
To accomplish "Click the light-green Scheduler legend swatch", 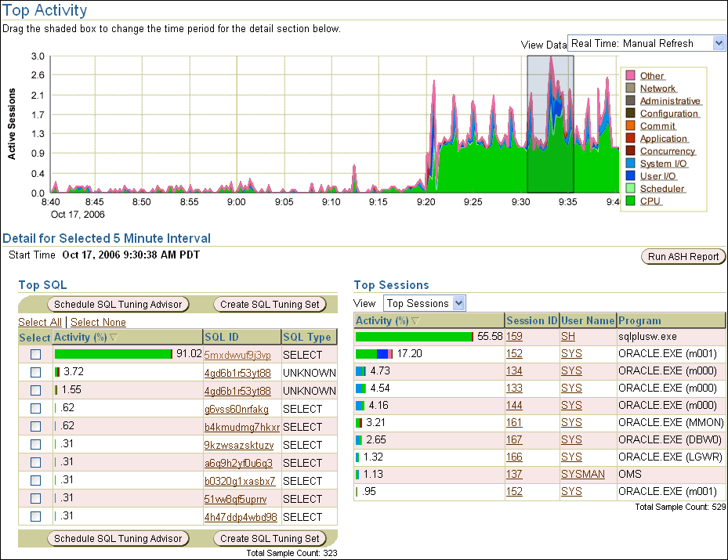I will point(629,189).
